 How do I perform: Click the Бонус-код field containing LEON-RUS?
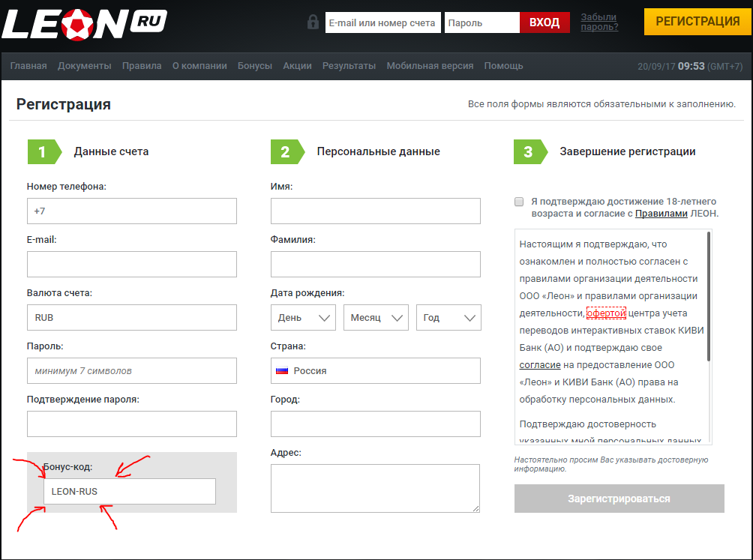coord(130,491)
